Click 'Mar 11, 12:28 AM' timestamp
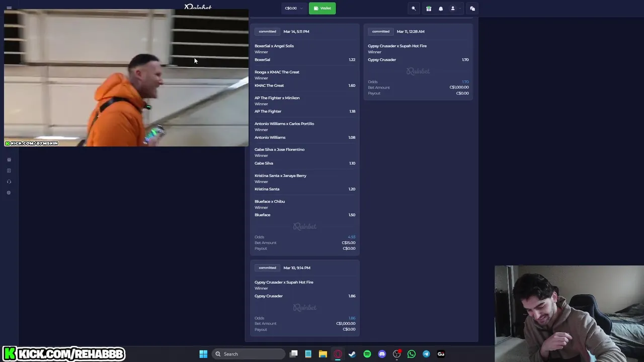644x362 pixels. pyautogui.click(x=411, y=31)
